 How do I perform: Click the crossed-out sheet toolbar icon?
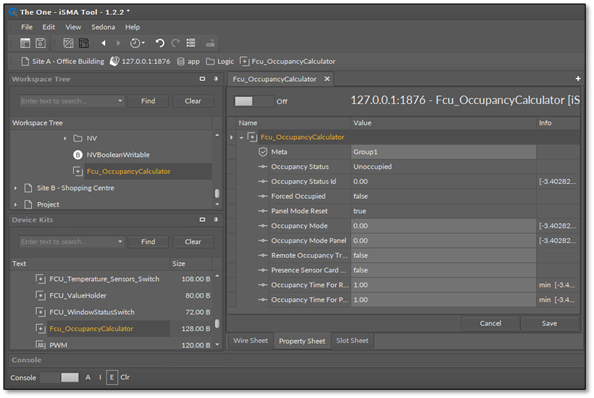tap(68, 43)
